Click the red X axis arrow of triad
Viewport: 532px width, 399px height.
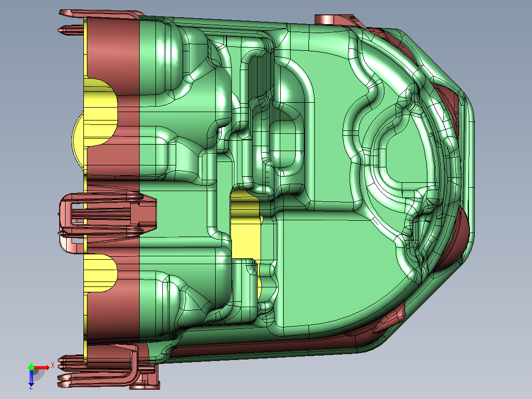pos(42,368)
